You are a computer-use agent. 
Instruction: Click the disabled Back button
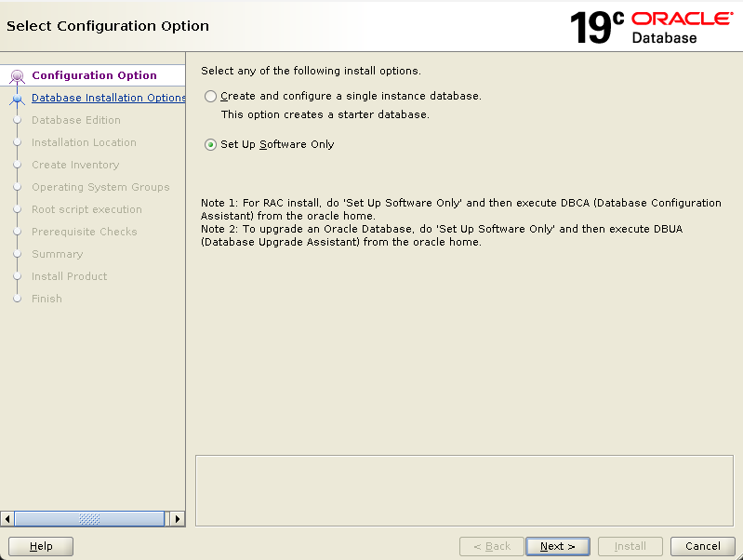pos(492,546)
